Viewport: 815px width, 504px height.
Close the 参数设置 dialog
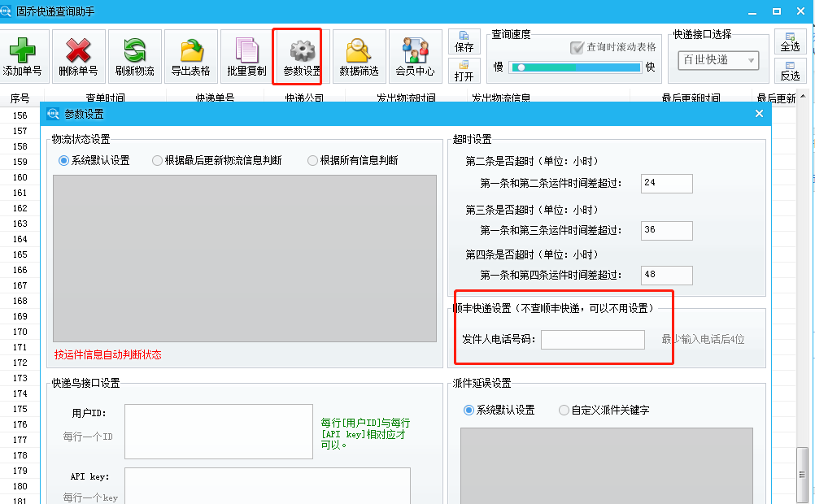coord(759,114)
